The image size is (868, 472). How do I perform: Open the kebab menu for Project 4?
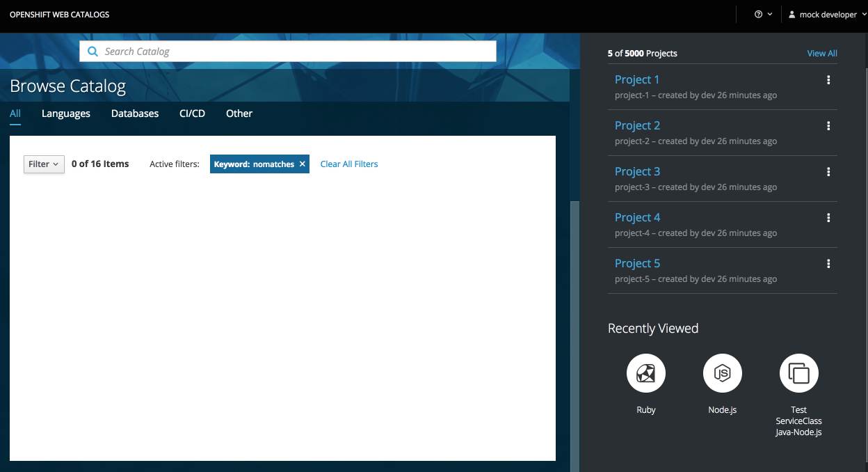828,217
